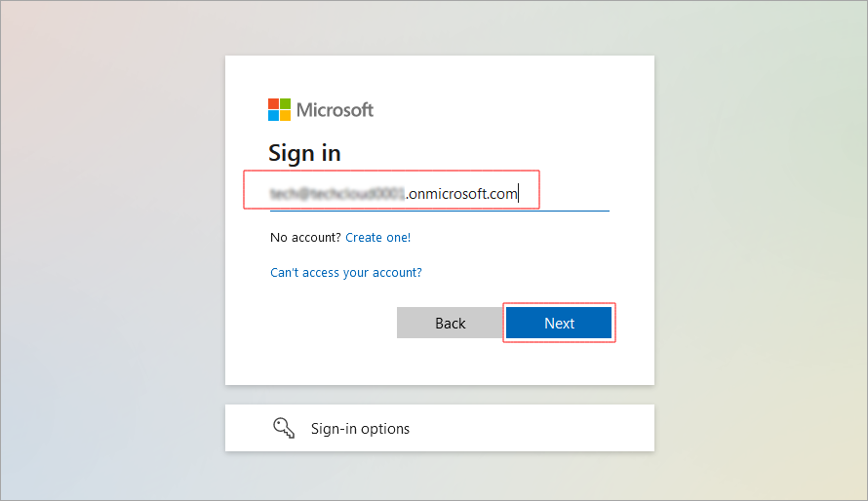
Task: Click the "Sign in" heading
Action: coord(304,153)
